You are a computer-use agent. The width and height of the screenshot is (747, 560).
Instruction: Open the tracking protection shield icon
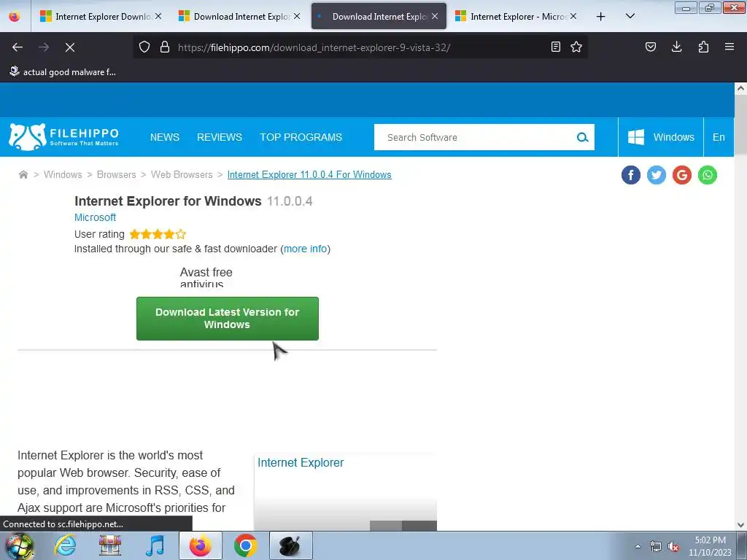tap(144, 47)
